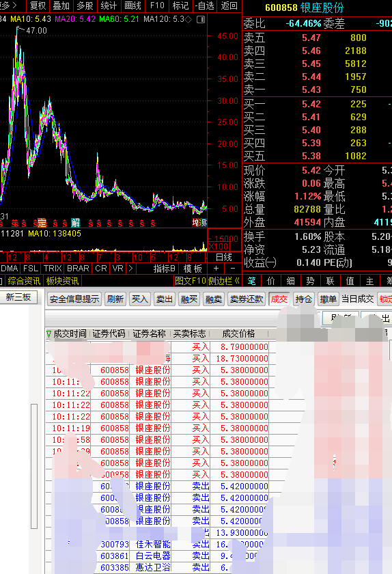Select the 新三板 tab

18,297
